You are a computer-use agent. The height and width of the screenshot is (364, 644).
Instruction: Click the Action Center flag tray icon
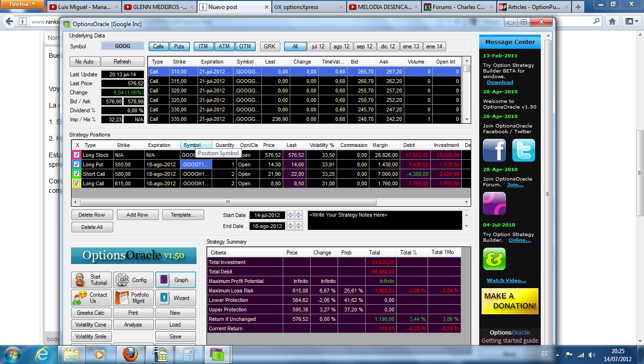tap(569, 355)
